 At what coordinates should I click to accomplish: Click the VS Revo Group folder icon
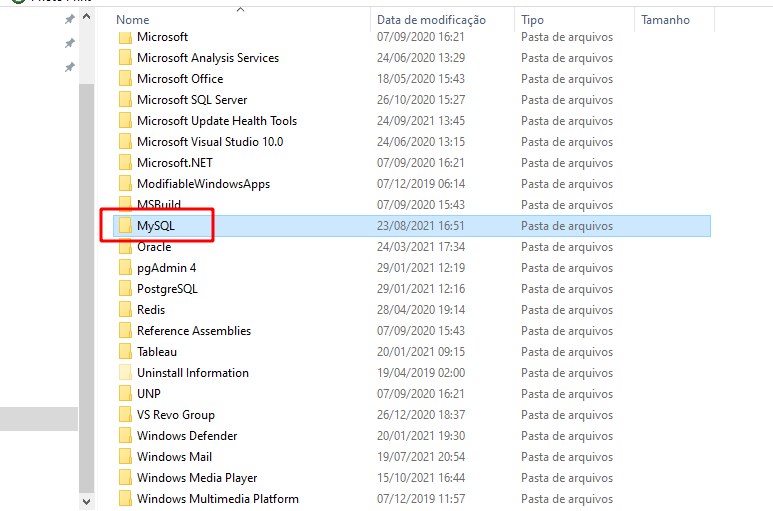[125, 415]
